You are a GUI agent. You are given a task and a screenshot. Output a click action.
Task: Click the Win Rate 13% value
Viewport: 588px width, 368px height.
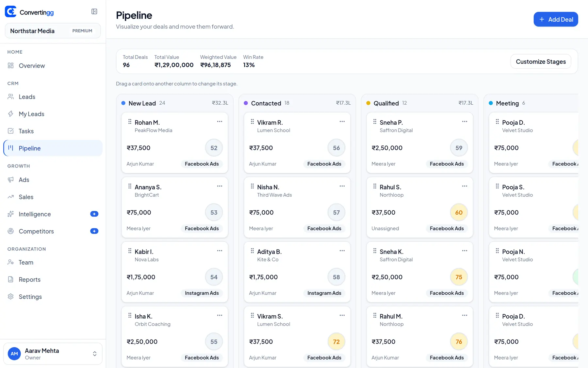249,65
